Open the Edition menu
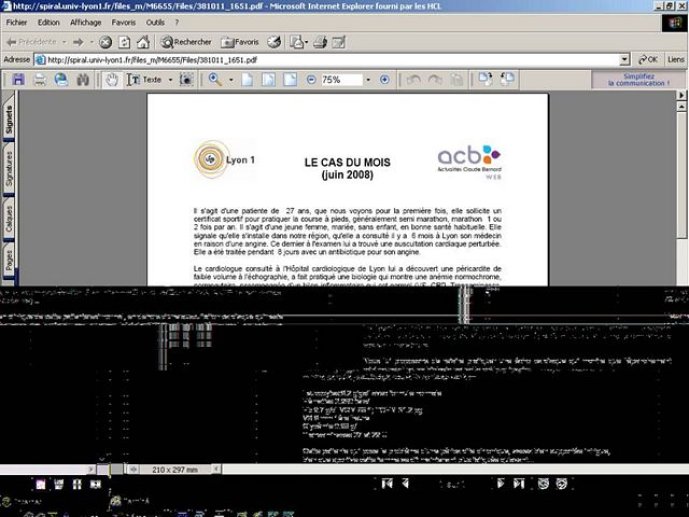The width and height of the screenshot is (689, 517). pos(48,22)
